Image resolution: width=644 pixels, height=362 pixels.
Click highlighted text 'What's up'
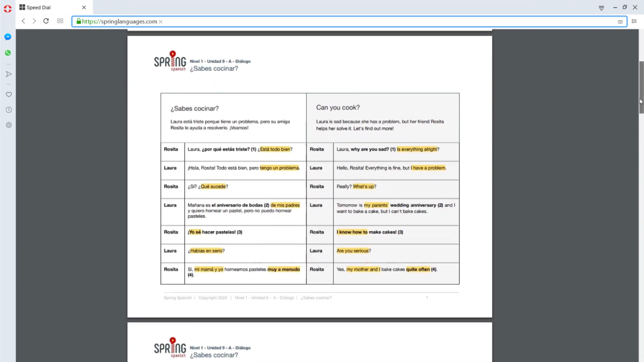tap(363, 187)
